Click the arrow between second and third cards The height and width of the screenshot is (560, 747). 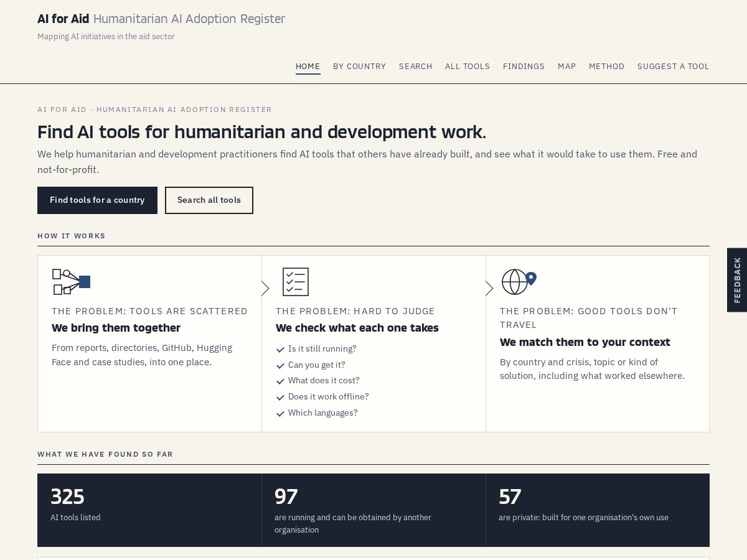[489, 288]
